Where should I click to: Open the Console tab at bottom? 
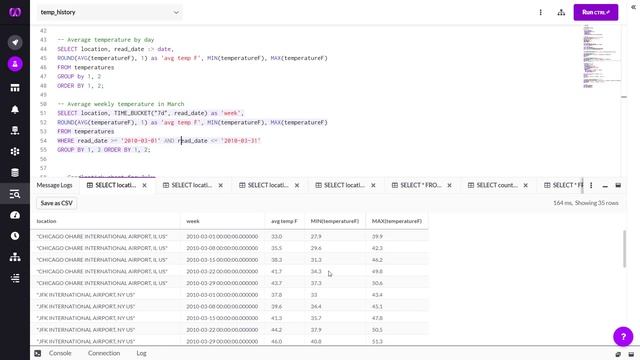(x=60, y=353)
